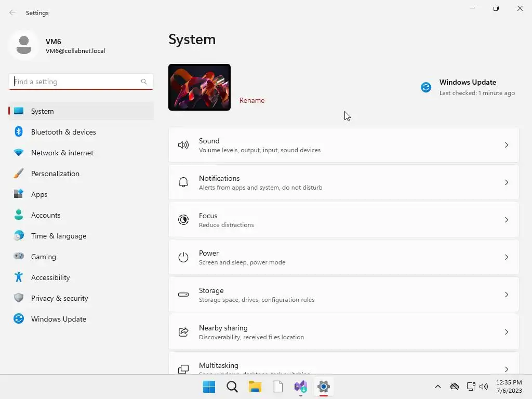This screenshot has width=532, height=399.
Task: Open Time & language settings
Action: (x=81, y=235)
